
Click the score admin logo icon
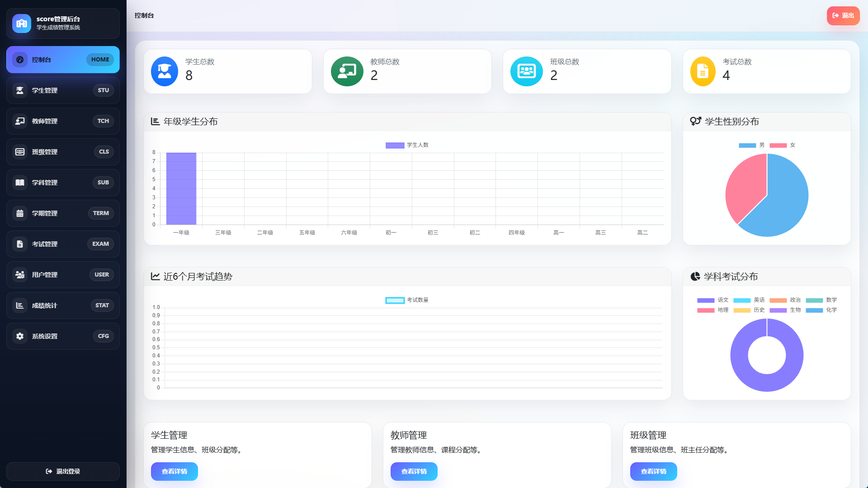coord(22,23)
